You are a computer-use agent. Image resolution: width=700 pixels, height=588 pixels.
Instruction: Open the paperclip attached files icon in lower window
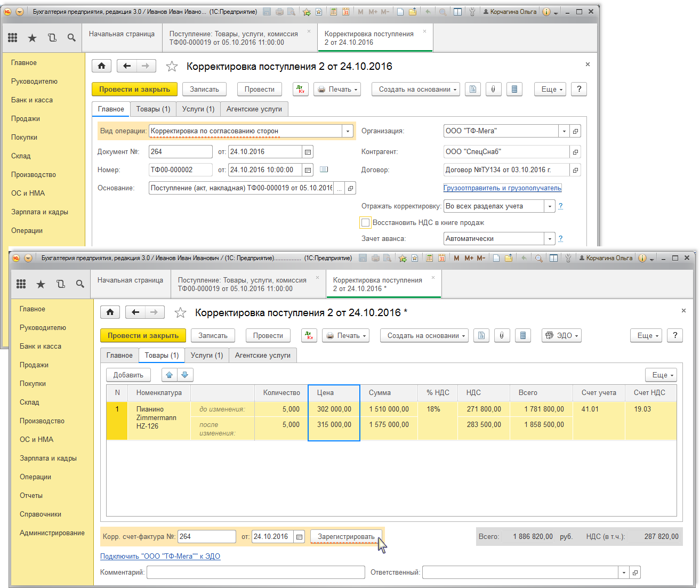(x=502, y=335)
